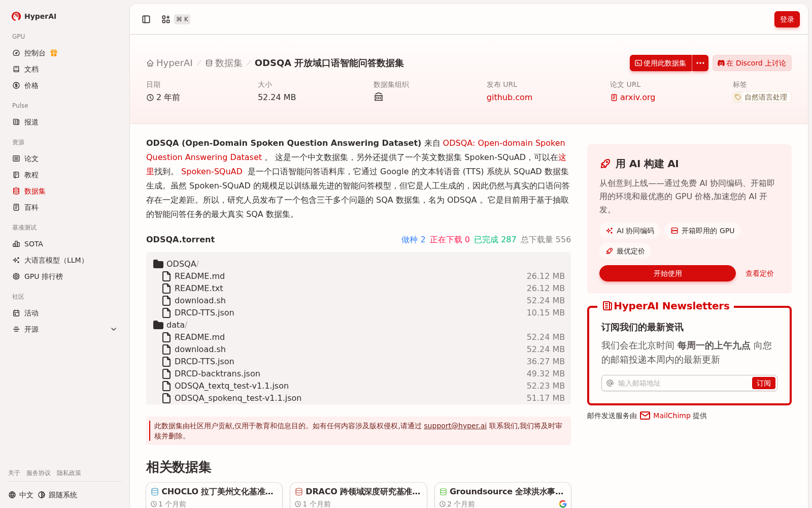Open support@hyper.ai email link

(x=455, y=426)
